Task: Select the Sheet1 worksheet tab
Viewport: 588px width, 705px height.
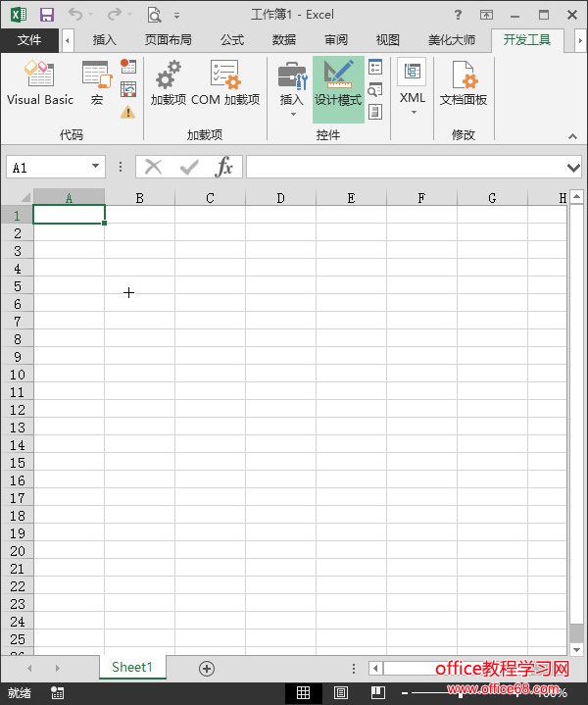Action: pos(132,668)
